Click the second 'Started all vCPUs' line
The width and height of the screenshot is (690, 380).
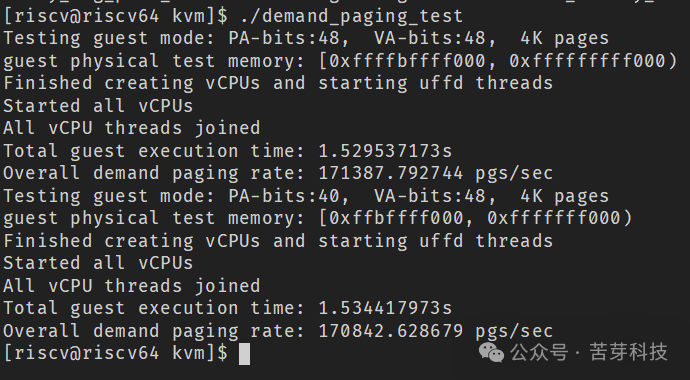(x=98, y=263)
